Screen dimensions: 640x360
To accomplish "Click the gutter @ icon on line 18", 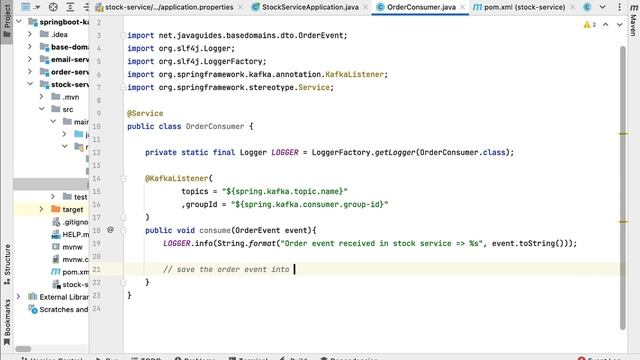I will (110, 230).
